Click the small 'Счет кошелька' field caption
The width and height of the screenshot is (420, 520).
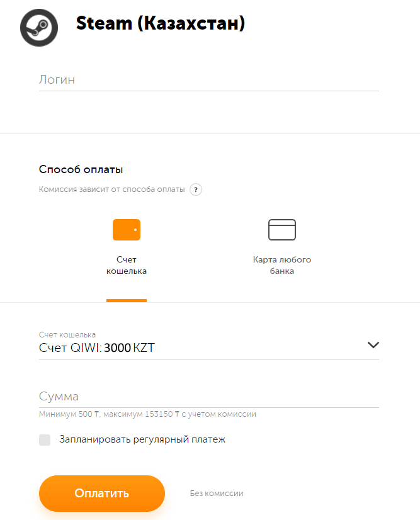click(x=67, y=335)
